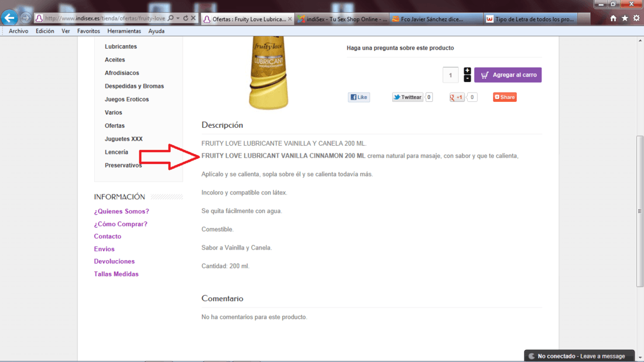The width and height of the screenshot is (644, 362).
Task: Click the quantity input field
Action: (451, 75)
